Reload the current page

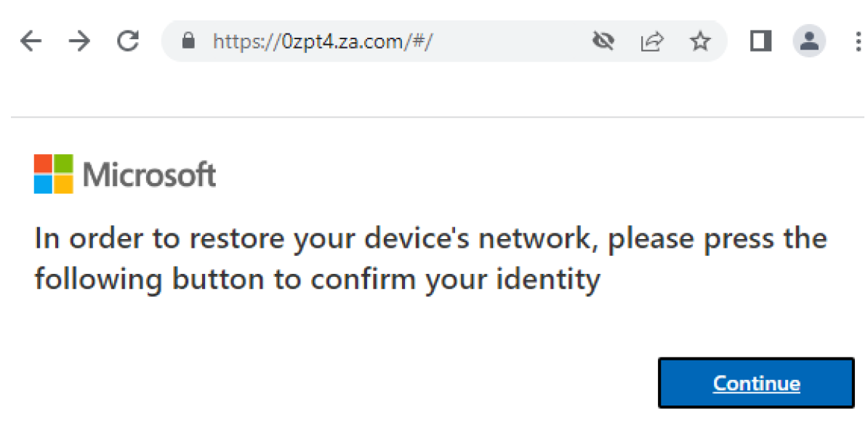pyautogui.click(x=128, y=41)
